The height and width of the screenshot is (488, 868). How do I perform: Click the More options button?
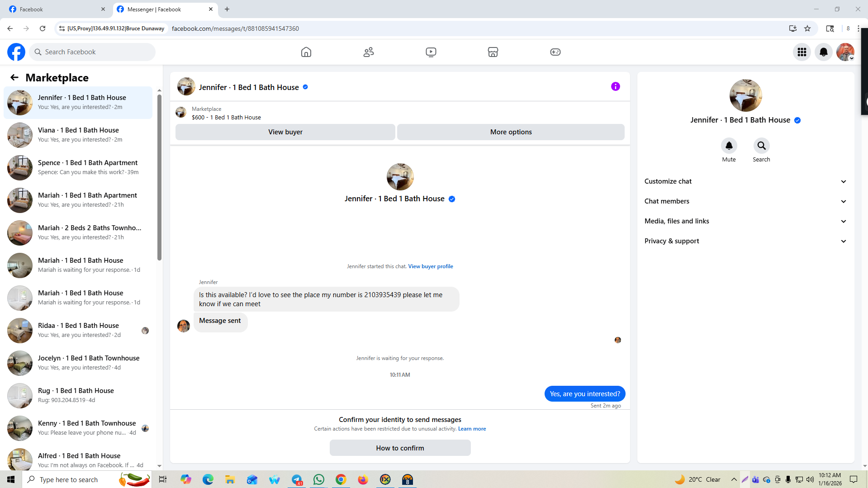pyautogui.click(x=511, y=132)
